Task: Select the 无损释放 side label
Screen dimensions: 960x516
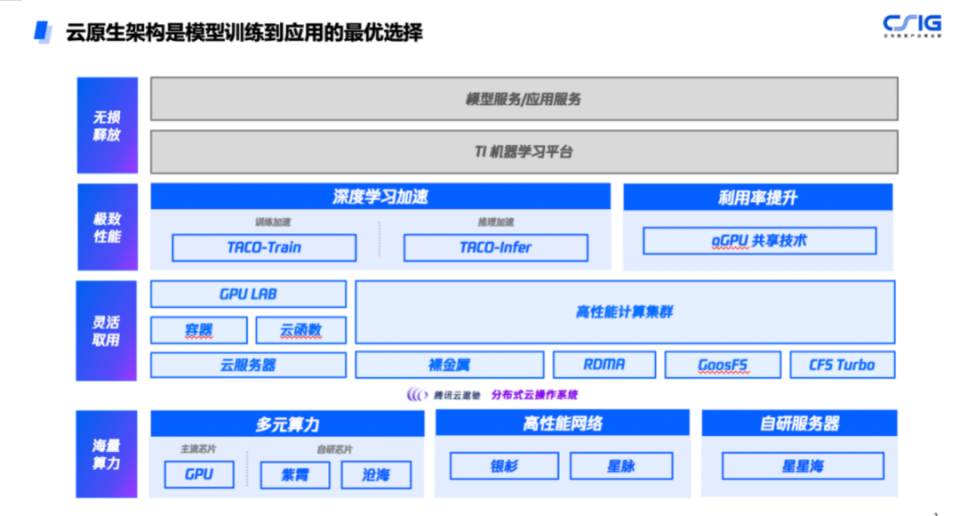Action: [x=107, y=125]
